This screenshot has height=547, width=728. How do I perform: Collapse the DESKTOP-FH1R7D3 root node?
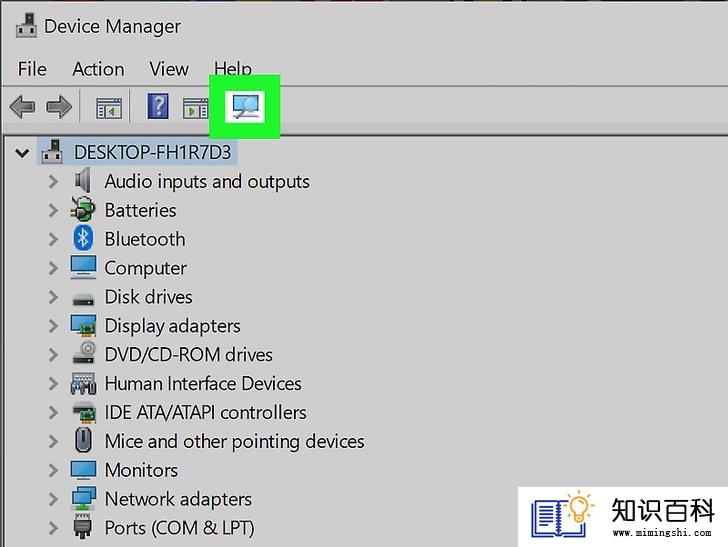click(x=22, y=153)
